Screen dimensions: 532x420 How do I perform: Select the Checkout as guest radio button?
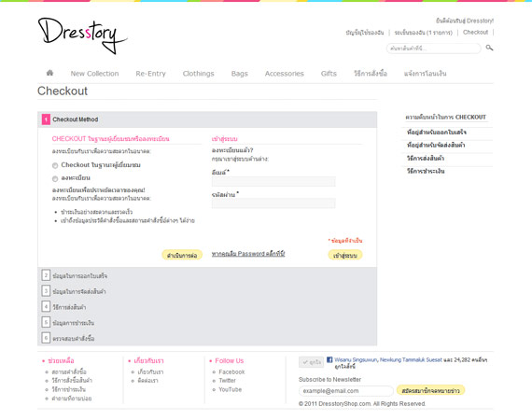55,165
